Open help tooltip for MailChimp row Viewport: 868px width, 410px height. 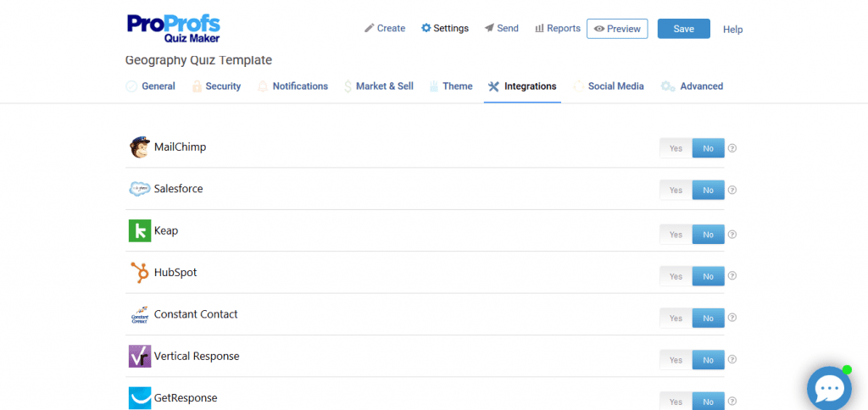[x=732, y=148]
